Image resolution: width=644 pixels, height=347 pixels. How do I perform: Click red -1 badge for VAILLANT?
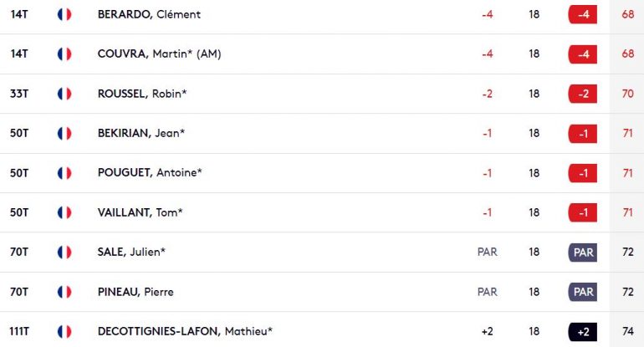point(583,212)
